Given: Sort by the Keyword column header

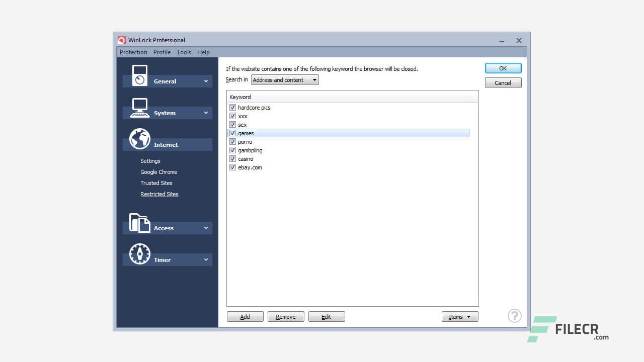Looking at the screenshot, I should tap(348, 97).
